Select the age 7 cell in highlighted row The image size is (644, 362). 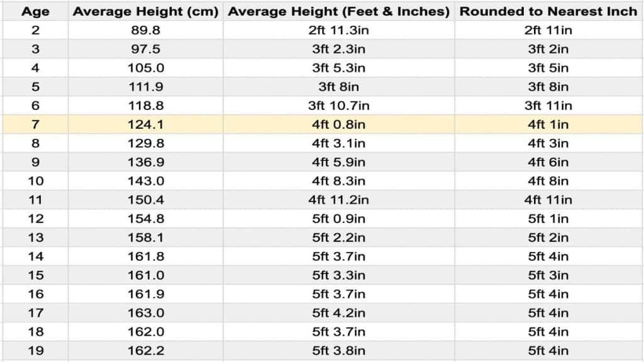click(35, 124)
